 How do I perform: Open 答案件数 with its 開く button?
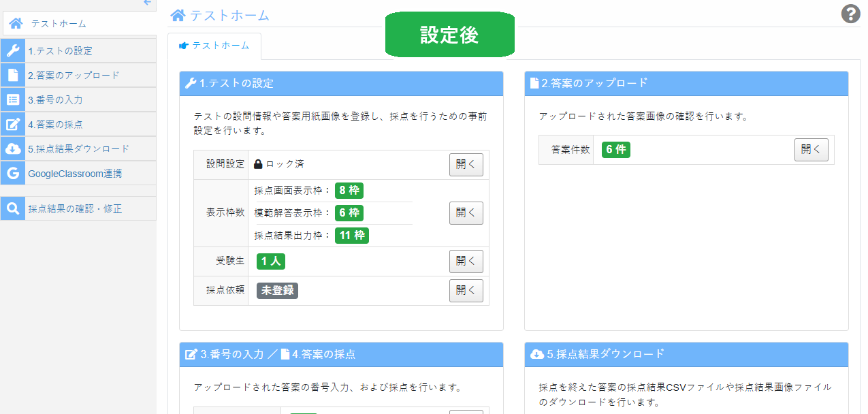coord(811,150)
